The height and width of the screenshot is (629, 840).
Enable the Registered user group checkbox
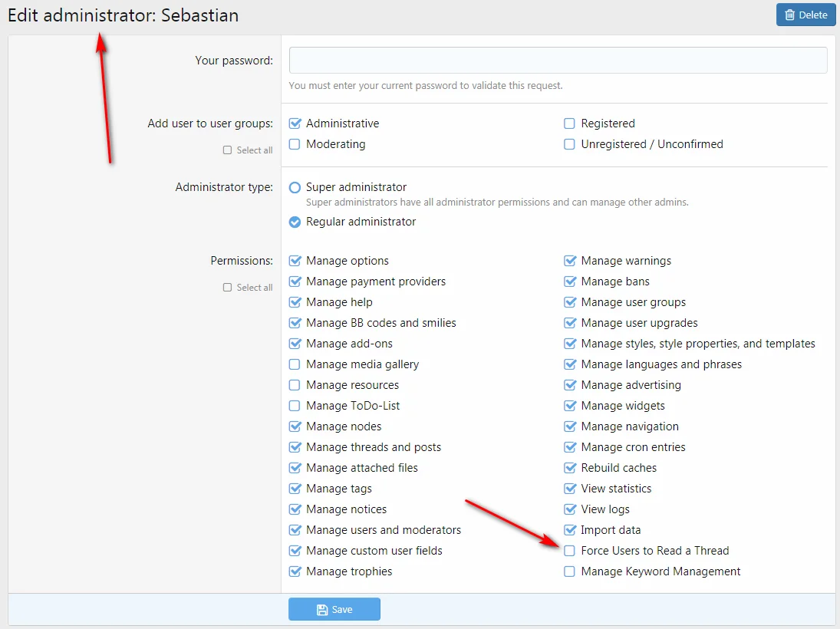pyautogui.click(x=569, y=123)
